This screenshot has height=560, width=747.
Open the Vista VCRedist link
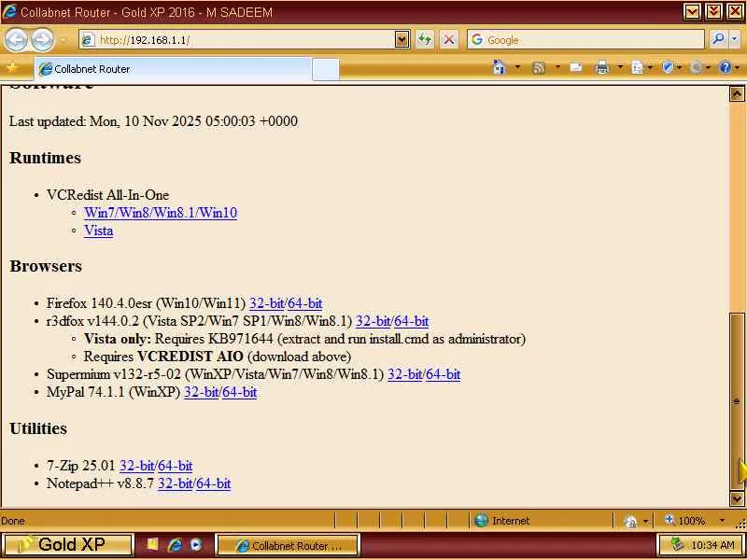tap(99, 231)
